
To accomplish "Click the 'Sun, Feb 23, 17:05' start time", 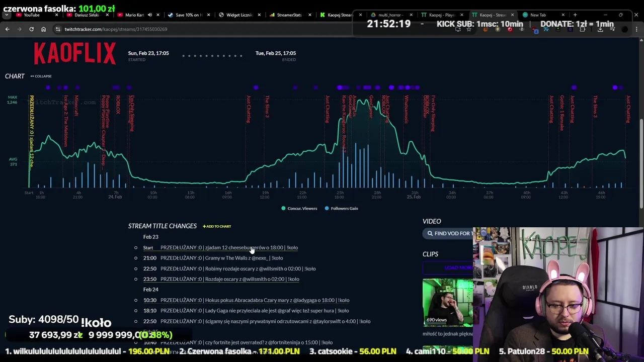I will pos(148,53).
